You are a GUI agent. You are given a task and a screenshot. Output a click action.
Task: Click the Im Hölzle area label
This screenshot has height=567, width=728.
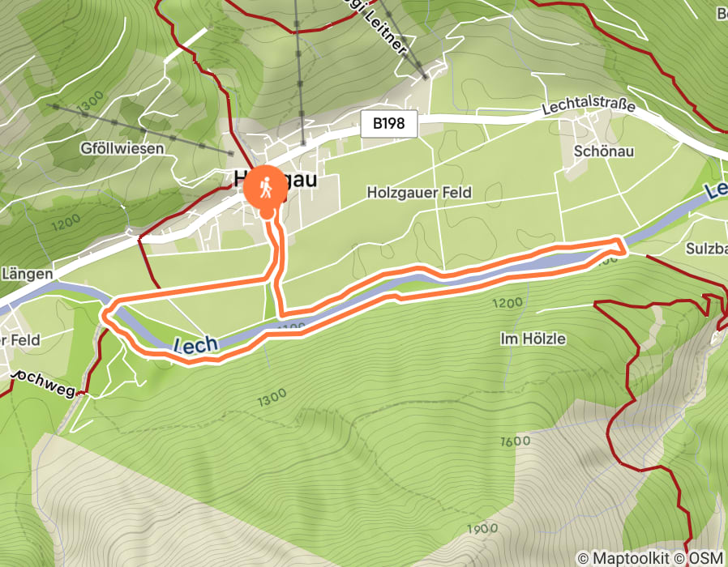coord(533,339)
